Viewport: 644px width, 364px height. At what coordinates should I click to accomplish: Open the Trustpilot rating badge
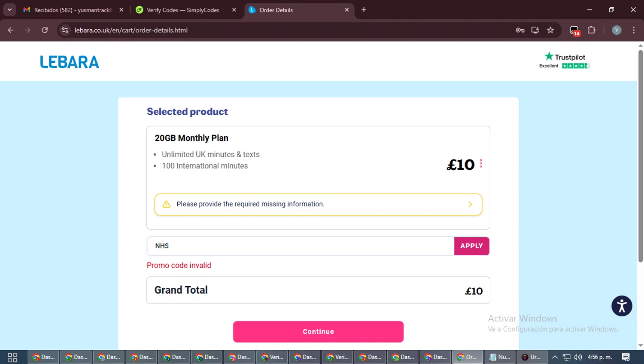click(565, 61)
